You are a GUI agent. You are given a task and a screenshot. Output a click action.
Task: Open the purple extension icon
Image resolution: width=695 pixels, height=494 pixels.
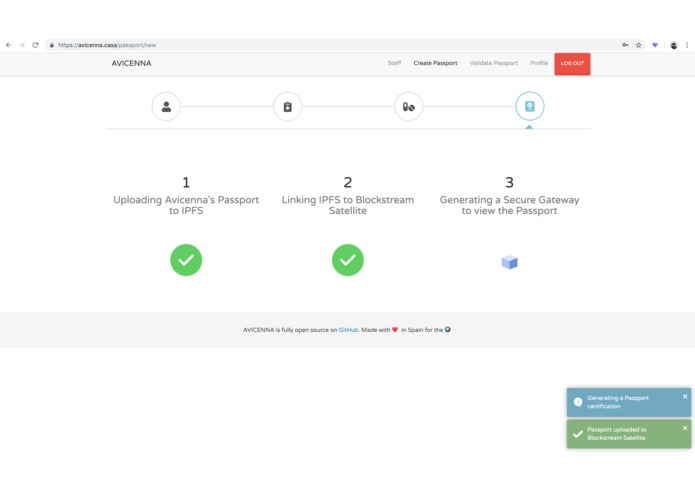coord(655,45)
